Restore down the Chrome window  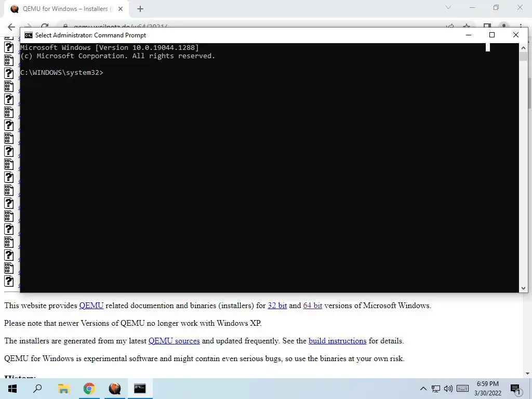[496, 7]
